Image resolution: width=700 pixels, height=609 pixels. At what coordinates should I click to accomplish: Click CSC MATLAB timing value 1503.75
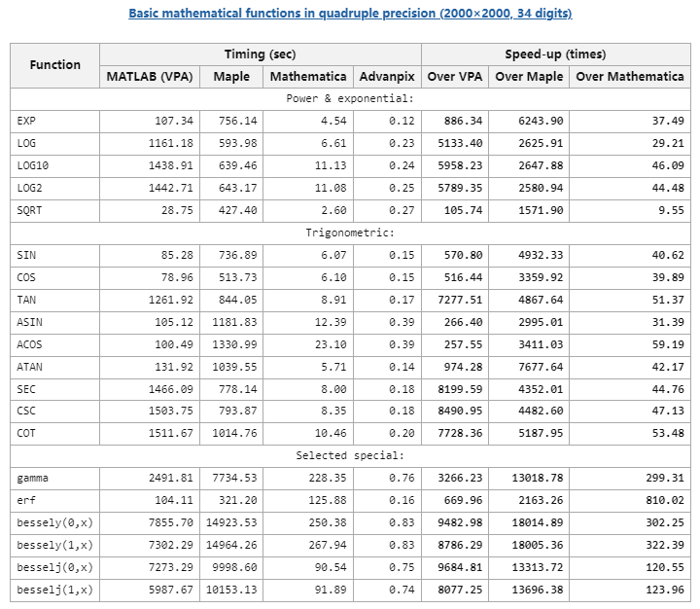[171, 411]
